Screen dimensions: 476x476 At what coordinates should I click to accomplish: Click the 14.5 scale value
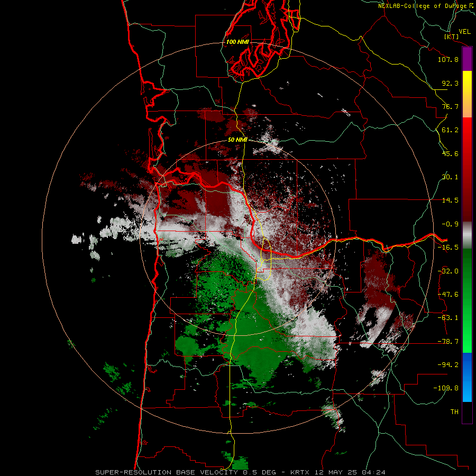tap(450, 200)
